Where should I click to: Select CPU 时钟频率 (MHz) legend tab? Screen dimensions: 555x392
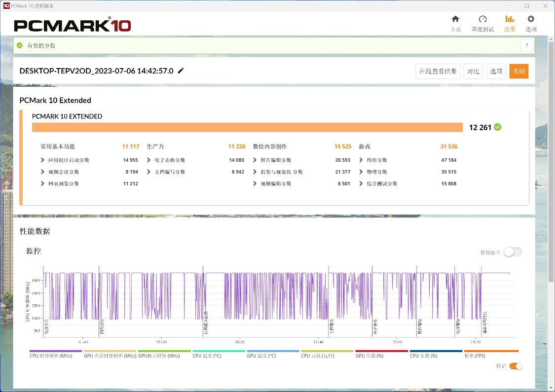(56, 354)
